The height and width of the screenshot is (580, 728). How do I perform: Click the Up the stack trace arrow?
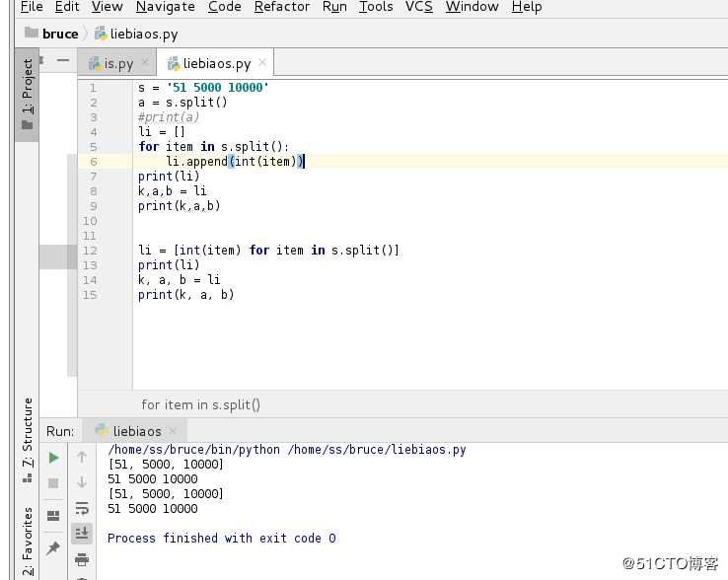pyautogui.click(x=82, y=458)
